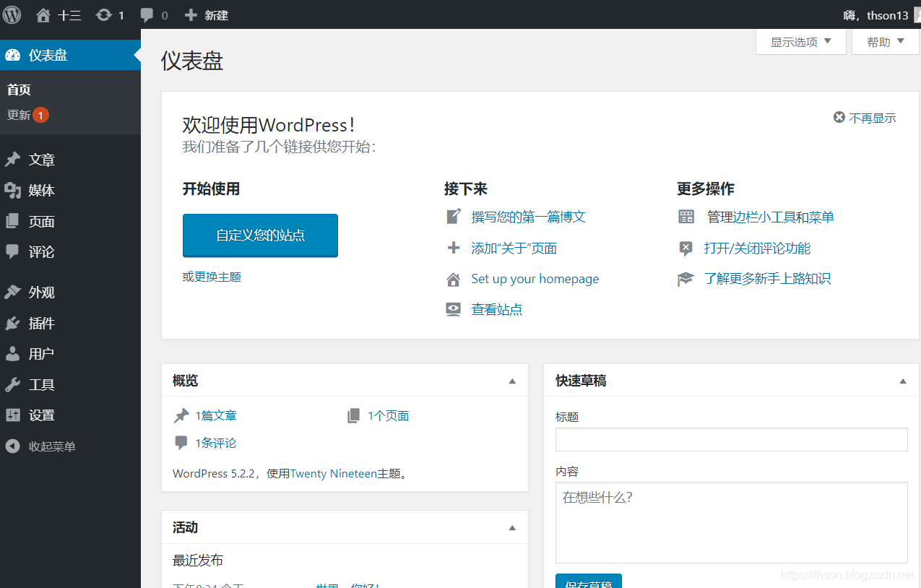Click the 评论 comment icon in sidebar
921x588 pixels.
(x=12, y=251)
